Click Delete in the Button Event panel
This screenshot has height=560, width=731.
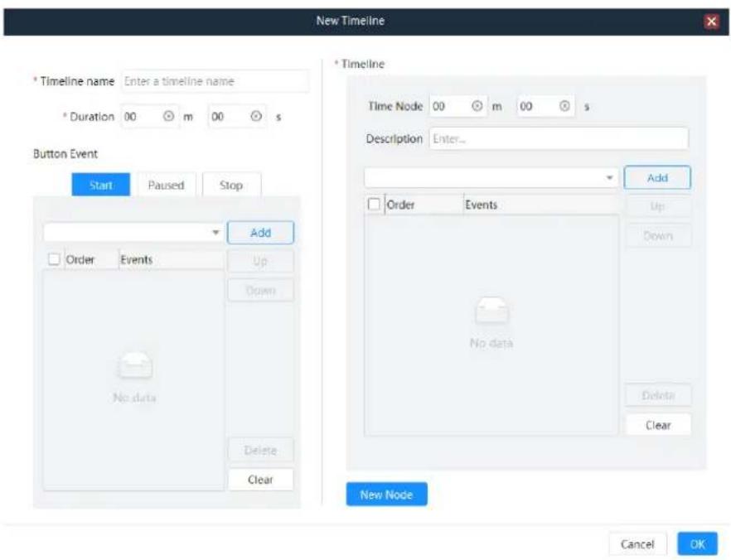pyautogui.click(x=260, y=450)
